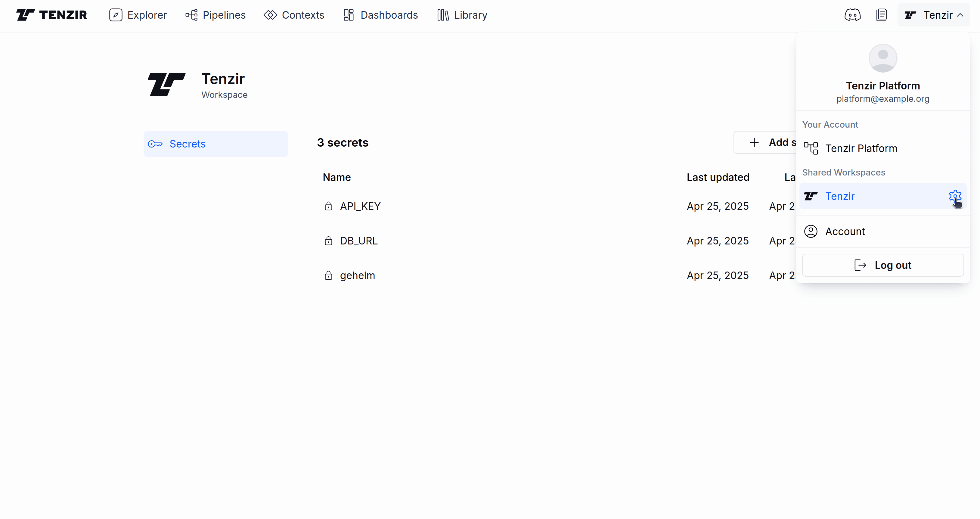Screen dimensions: 980x519
Task: Select the Tenzir shared workspace
Action: click(x=840, y=196)
